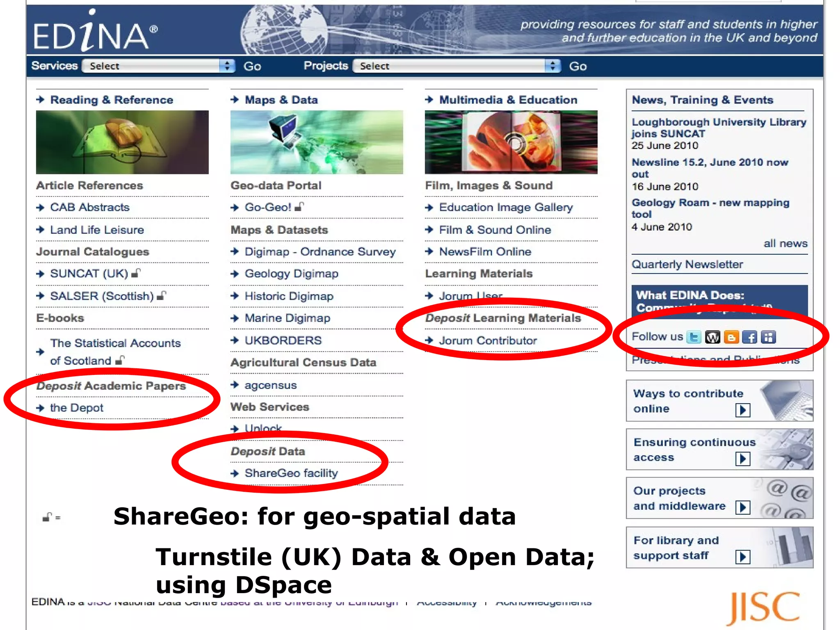The height and width of the screenshot is (630, 840).
Task: Click the arrow icon beside the Depot
Action: 40,408
